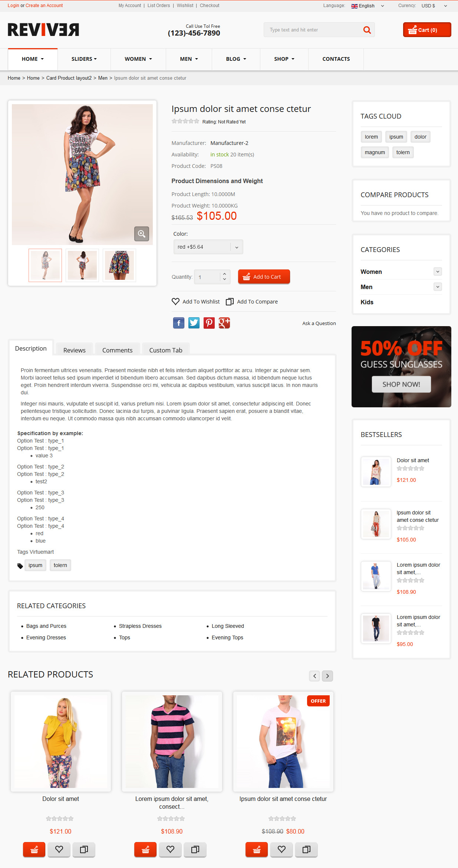Switch to the Reviews tab
Viewport: 458px width, 868px height.
coord(74,350)
